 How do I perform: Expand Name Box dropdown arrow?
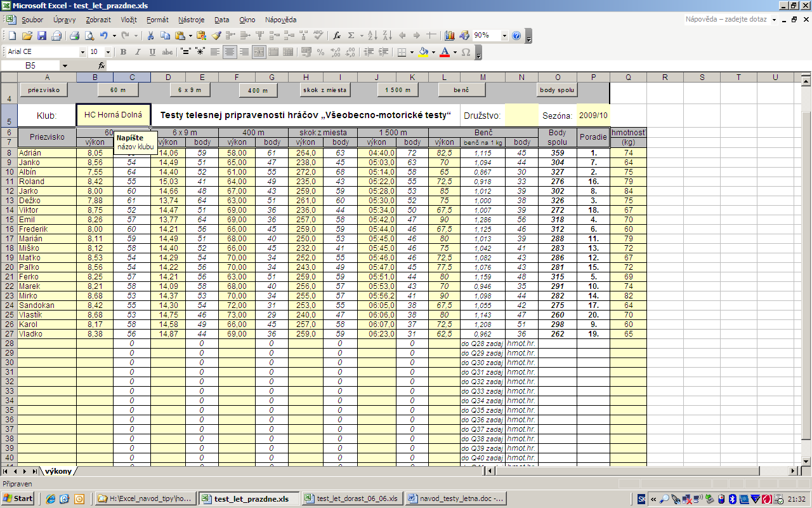point(64,65)
